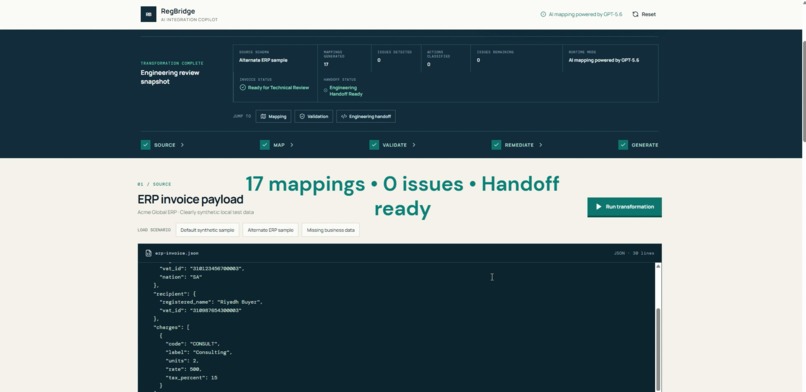Click the "nation": "SA" code line
This screenshot has height=392, width=806.
coord(181,277)
